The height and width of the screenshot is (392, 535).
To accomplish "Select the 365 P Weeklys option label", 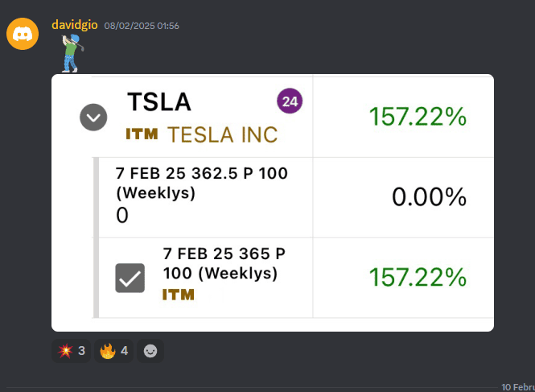I will tap(224, 263).
